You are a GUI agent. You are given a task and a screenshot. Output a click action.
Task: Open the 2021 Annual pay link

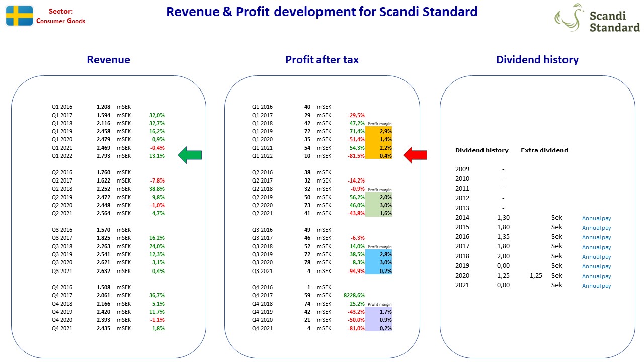[x=596, y=286]
